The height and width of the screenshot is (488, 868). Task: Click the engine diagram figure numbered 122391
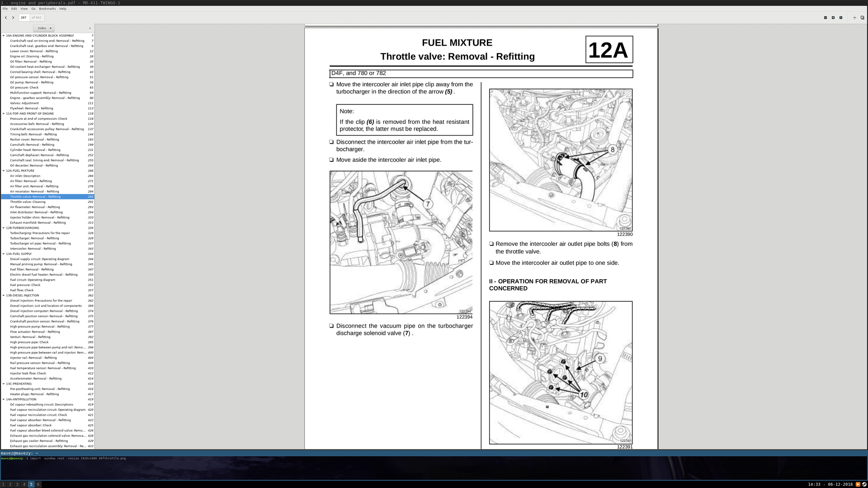(561, 373)
